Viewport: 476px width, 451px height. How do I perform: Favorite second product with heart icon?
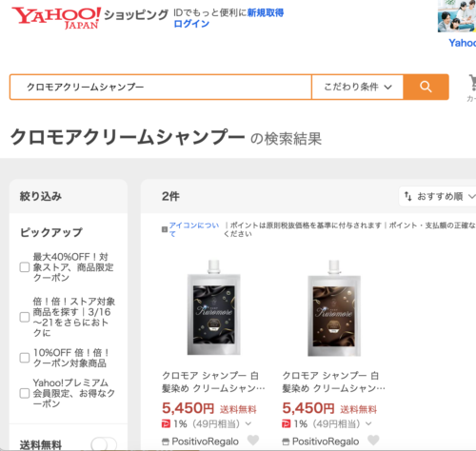(x=373, y=440)
